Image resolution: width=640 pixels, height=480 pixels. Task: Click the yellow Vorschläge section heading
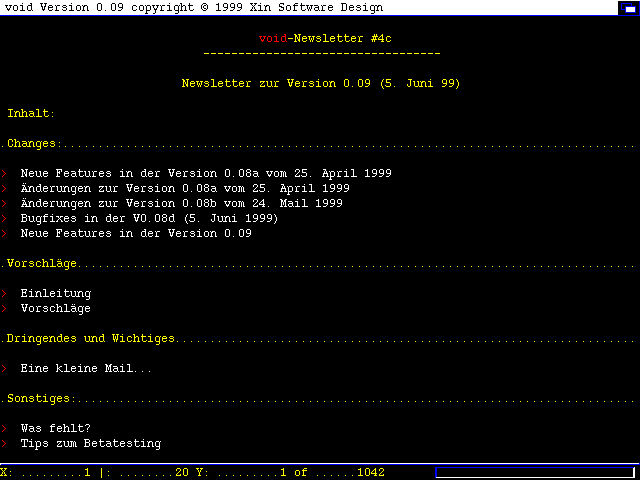(x=41, y=263)
